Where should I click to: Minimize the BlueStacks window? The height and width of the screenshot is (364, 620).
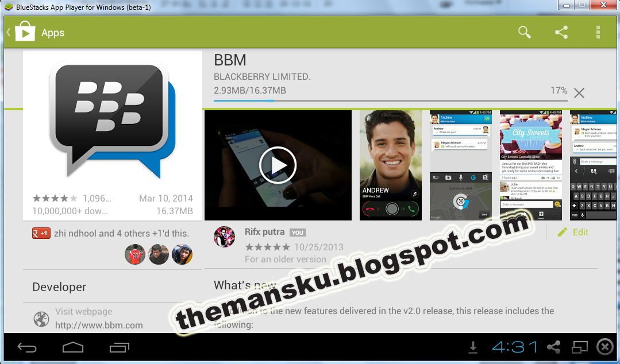tap(567, 6)
